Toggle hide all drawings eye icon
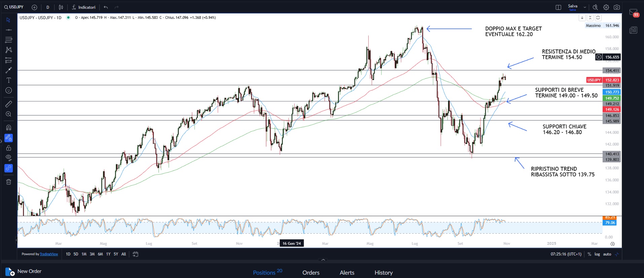This screenshot has width=644, height=278. 9,158
